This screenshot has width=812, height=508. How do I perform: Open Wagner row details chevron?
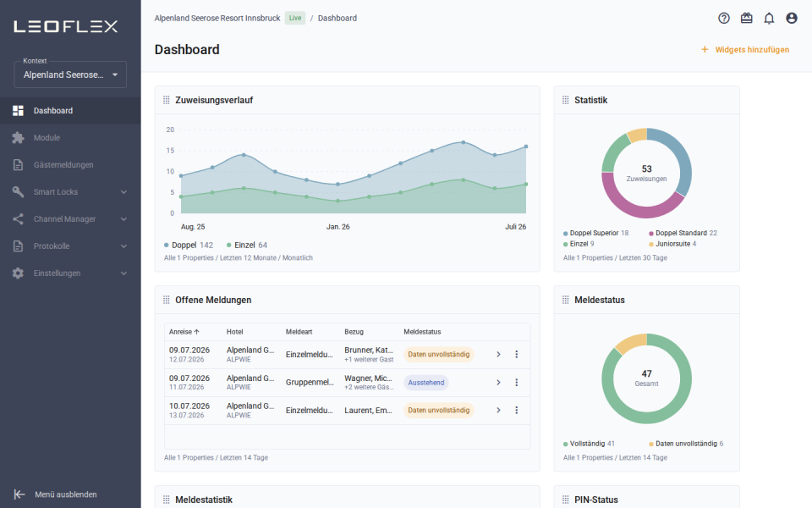coord(498,383)
